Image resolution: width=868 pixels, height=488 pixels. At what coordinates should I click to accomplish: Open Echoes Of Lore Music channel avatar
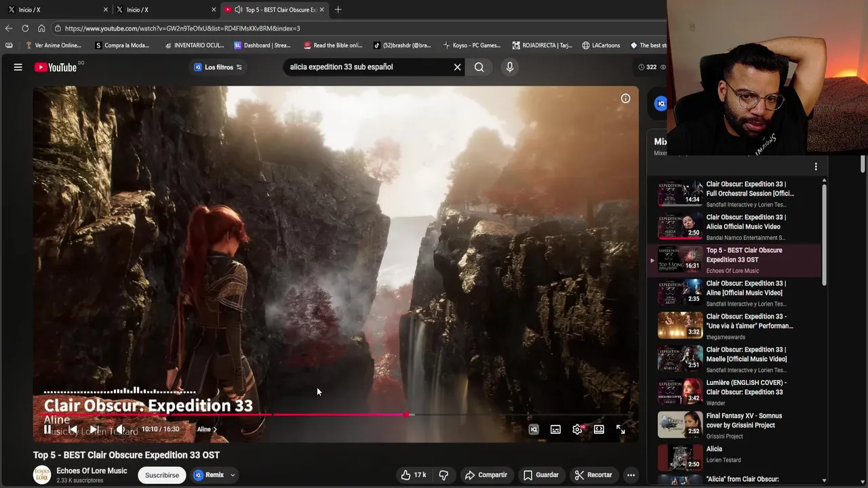(42, 475)
